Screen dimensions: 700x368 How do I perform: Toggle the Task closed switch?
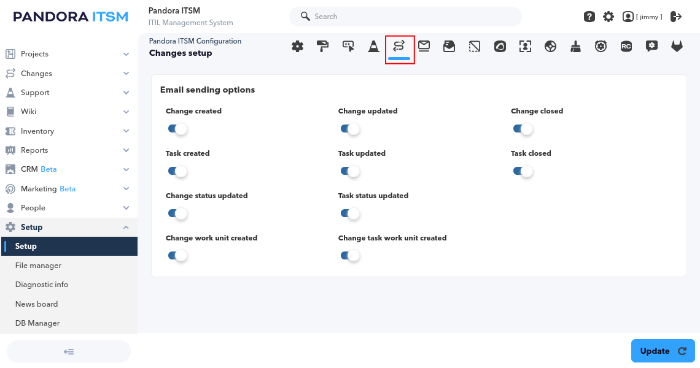(523, 171)
